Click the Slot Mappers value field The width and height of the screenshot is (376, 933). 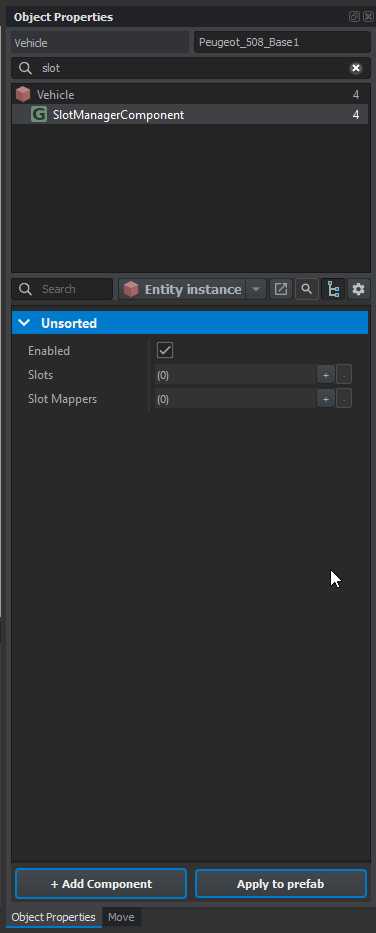(x=235, y=399)
